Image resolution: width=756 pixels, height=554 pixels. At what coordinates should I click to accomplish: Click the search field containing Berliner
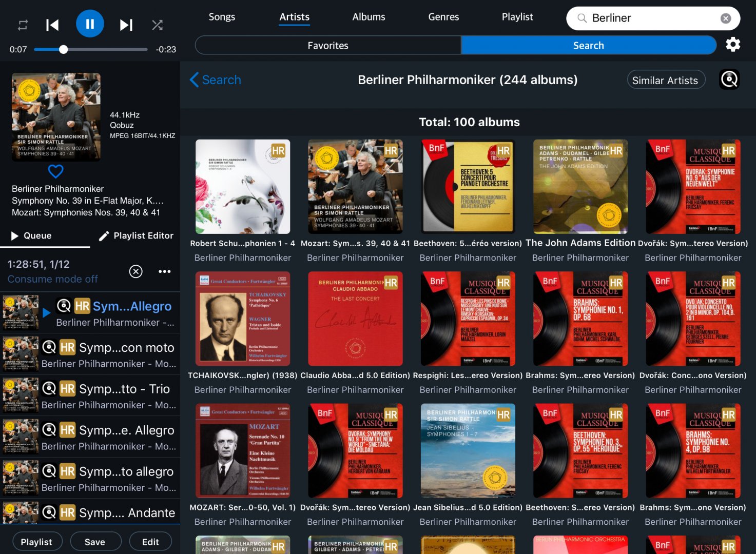653,18
